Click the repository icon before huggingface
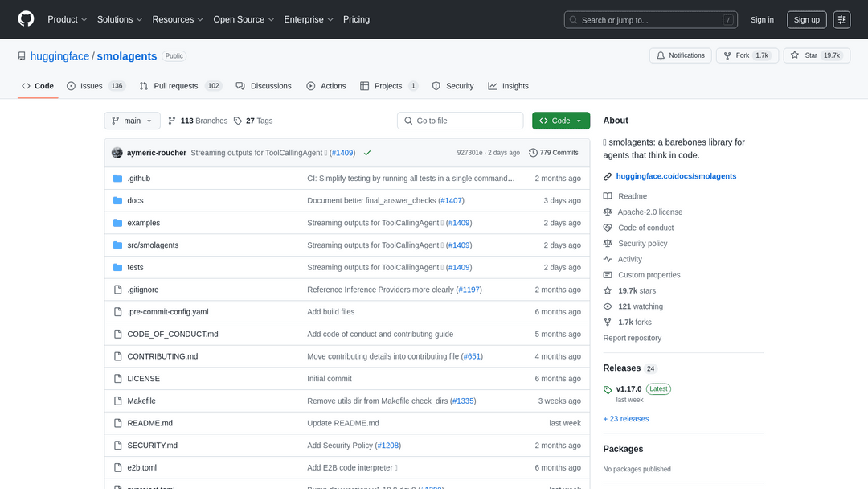 [x=22, y=56]
